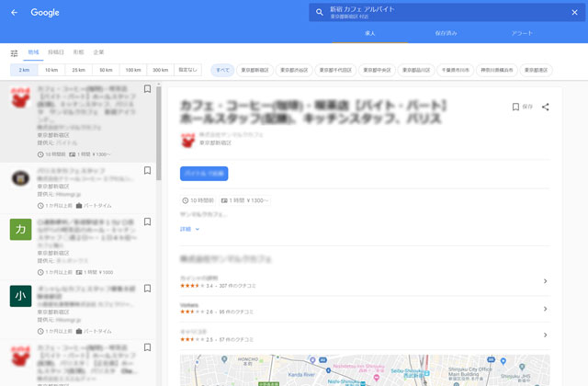Click the 保存 save button in job details
588x386 pixels.
point(522,108)
